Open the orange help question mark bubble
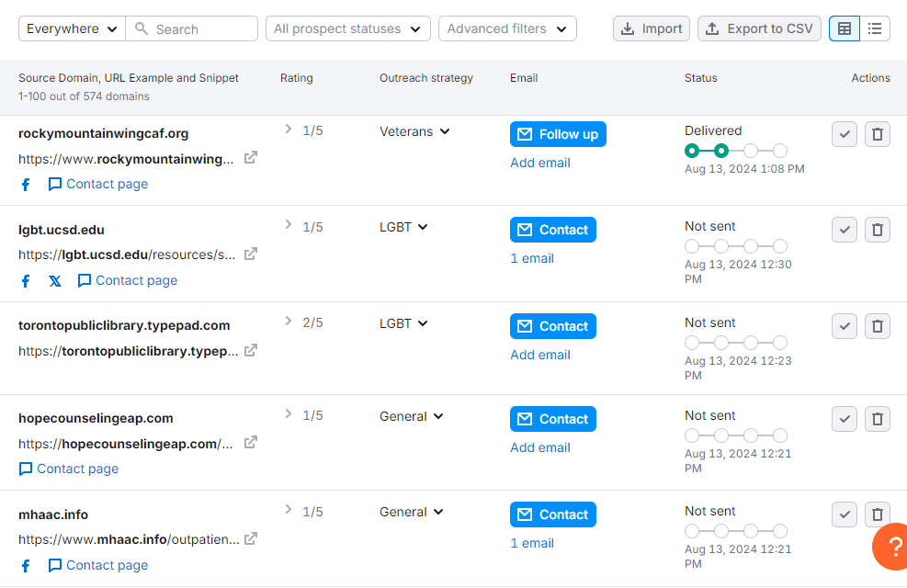This screenshot has height=588, width=907. [x=892, y=547]
